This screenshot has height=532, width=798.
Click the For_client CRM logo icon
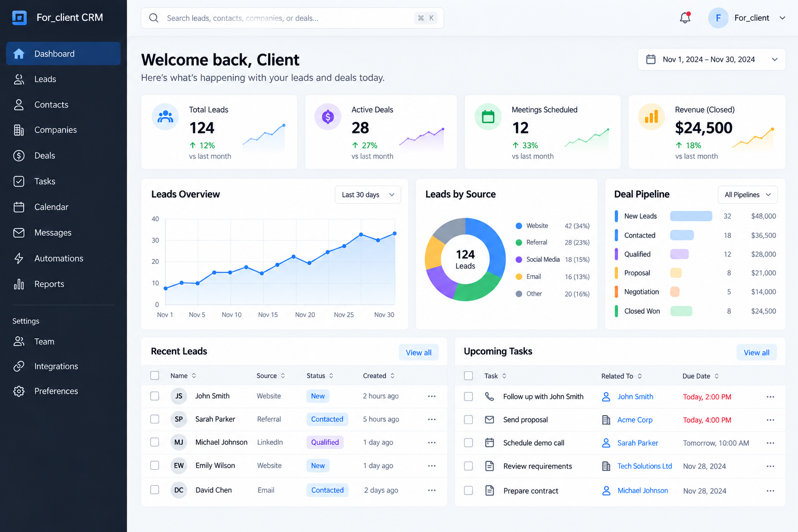pos(19,18)
